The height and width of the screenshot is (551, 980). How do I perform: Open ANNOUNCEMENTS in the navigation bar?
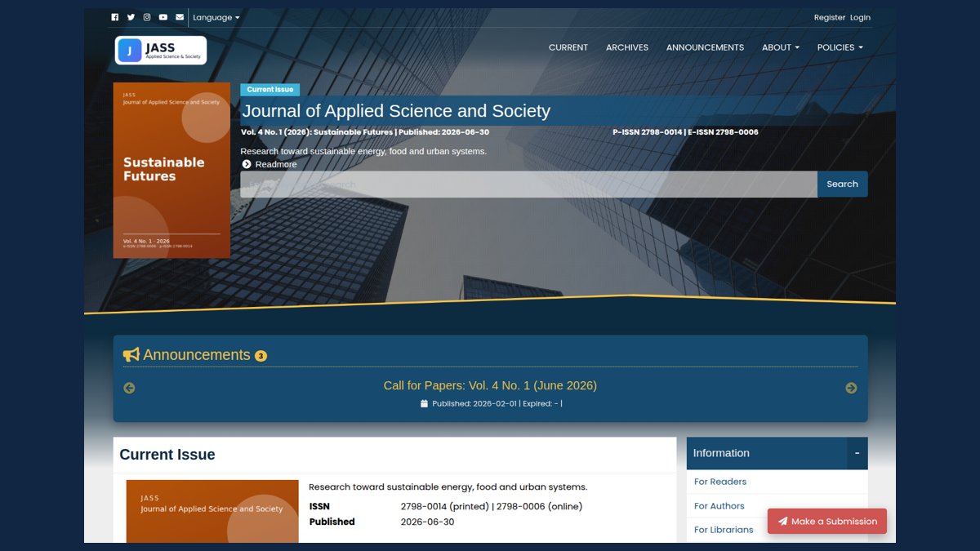pyautogui.click(x=705, y=47)
